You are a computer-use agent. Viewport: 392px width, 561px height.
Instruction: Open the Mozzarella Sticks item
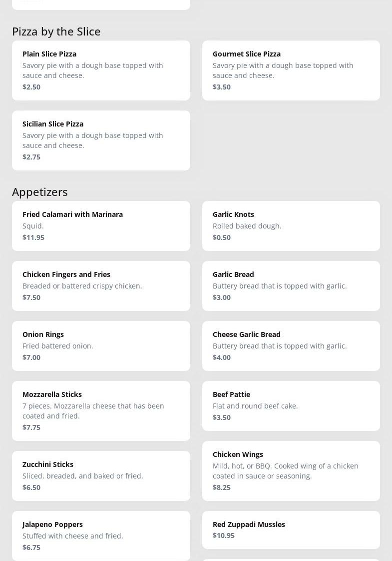tap(101, 410)
